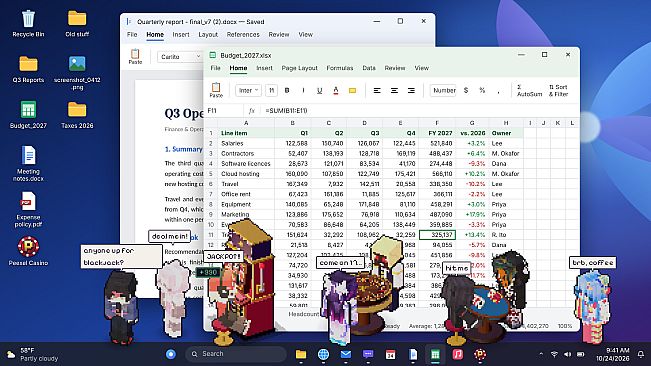
Task: Open the weather widget showing 58°F
Action: point(32,354)
